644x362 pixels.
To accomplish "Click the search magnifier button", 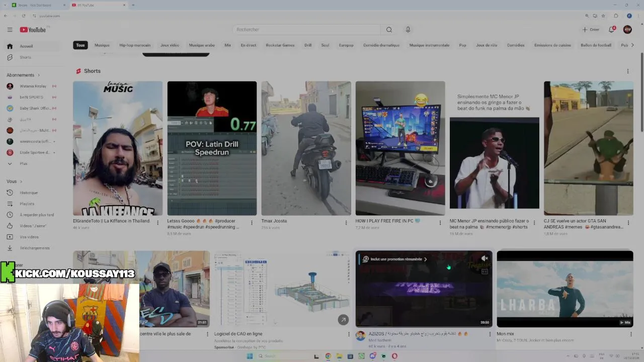I will click(389, 30).
